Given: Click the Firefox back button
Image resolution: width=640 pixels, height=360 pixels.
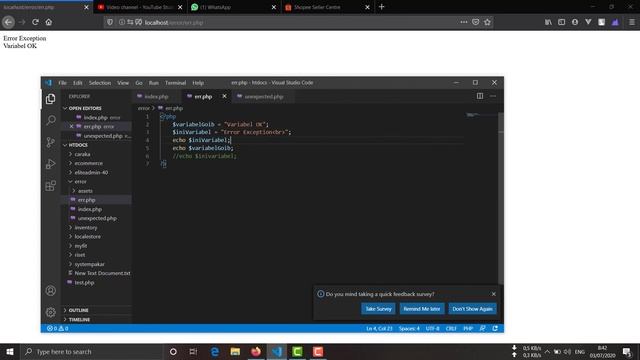Looking at the screenshot, I should point(9,22).
